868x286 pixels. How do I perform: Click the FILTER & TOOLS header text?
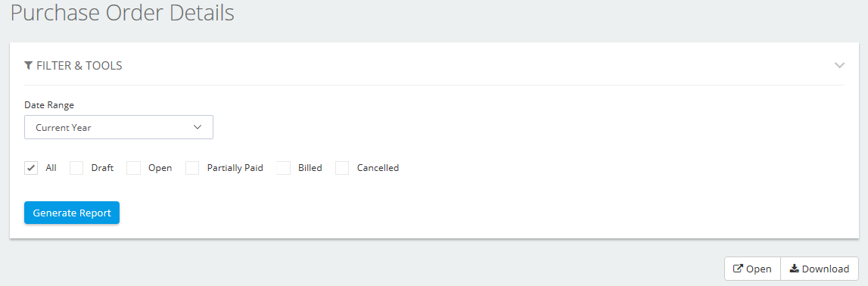pyautogui.click(x=79, y=66)
